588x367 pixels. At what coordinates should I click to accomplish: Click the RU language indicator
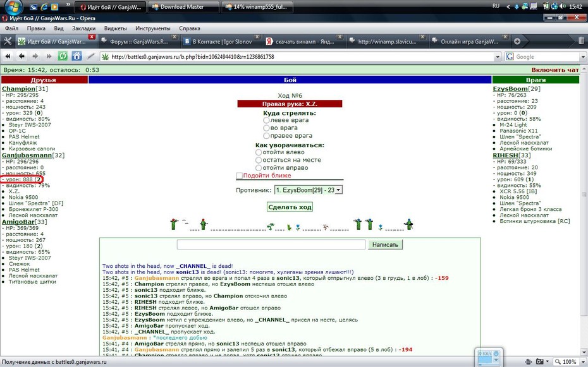click(496, 6)
